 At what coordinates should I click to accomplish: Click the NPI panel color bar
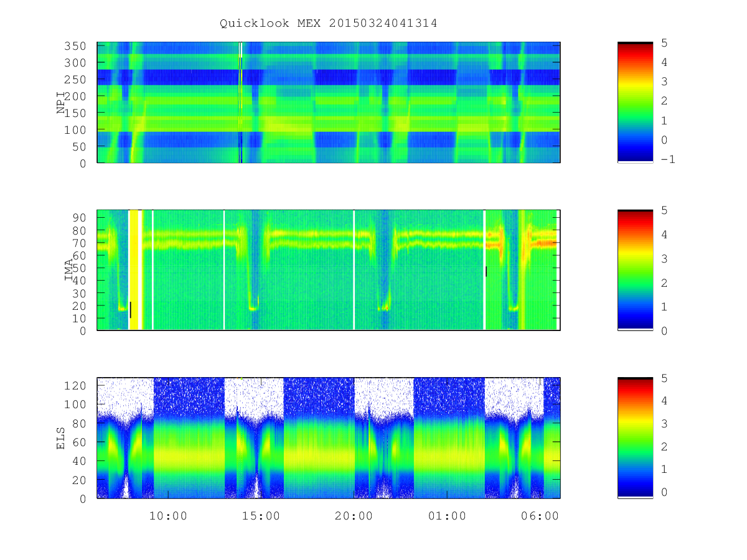point(635,102)
